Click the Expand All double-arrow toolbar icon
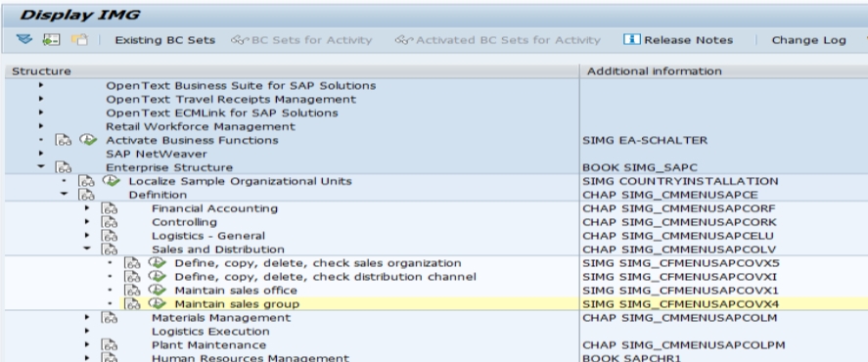The image size is (868, 362). pyautogui.click(x=24, y=39)
